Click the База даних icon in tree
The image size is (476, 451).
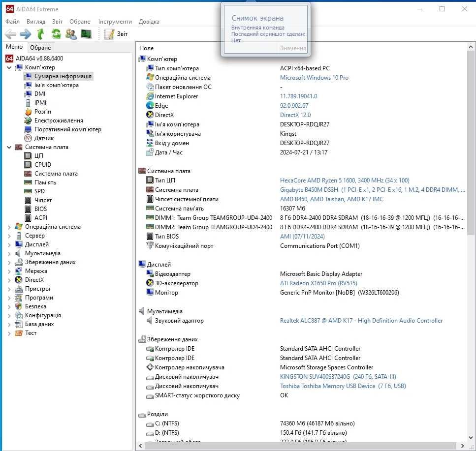(x=19, y=324)
